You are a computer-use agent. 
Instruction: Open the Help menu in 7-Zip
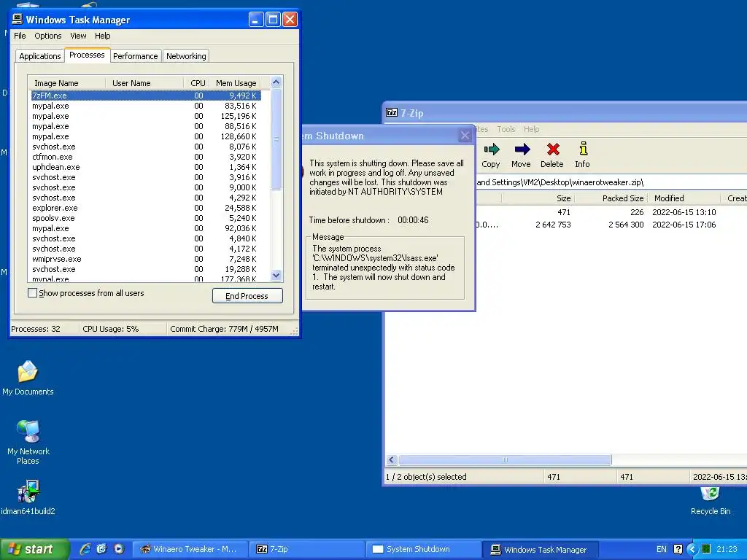pyautogui.click(x=531, y=129)
